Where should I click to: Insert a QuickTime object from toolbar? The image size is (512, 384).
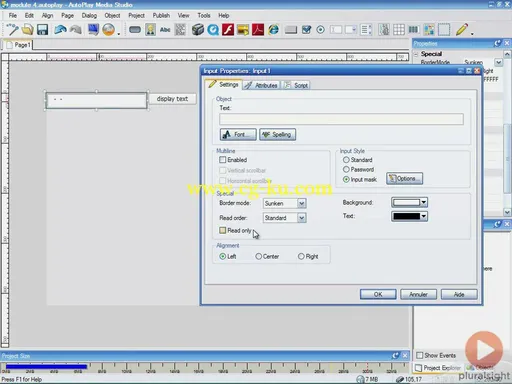tap(213, 30)
